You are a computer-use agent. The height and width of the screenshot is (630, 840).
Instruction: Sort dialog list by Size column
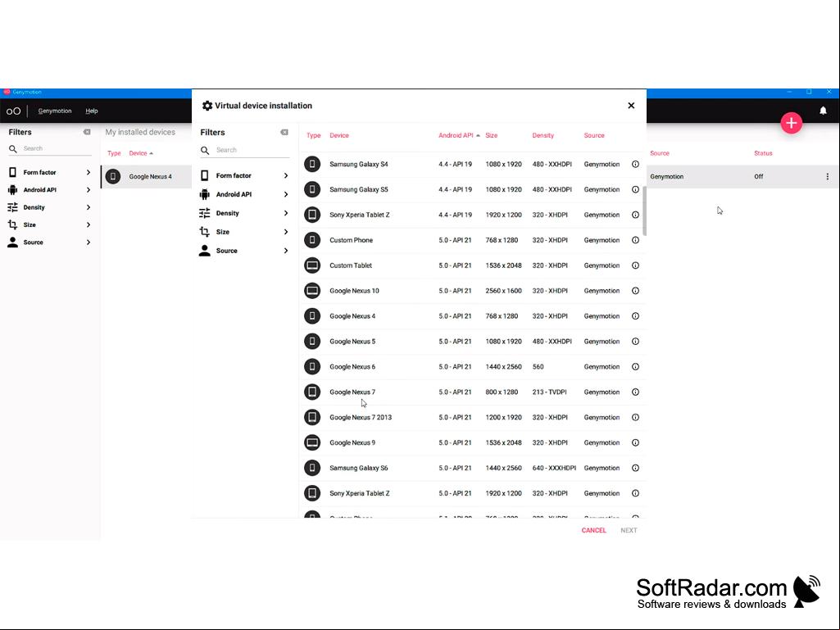click(x=491, y=135)
